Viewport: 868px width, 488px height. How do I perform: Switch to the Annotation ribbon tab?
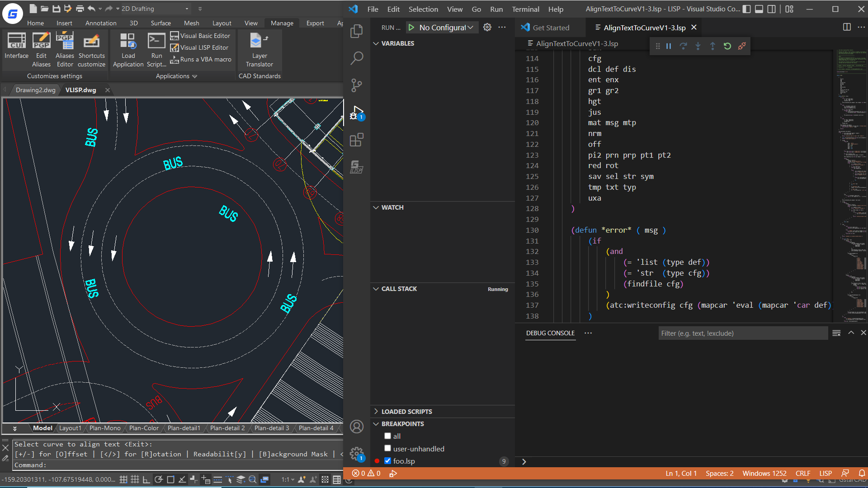click(101, 23)
